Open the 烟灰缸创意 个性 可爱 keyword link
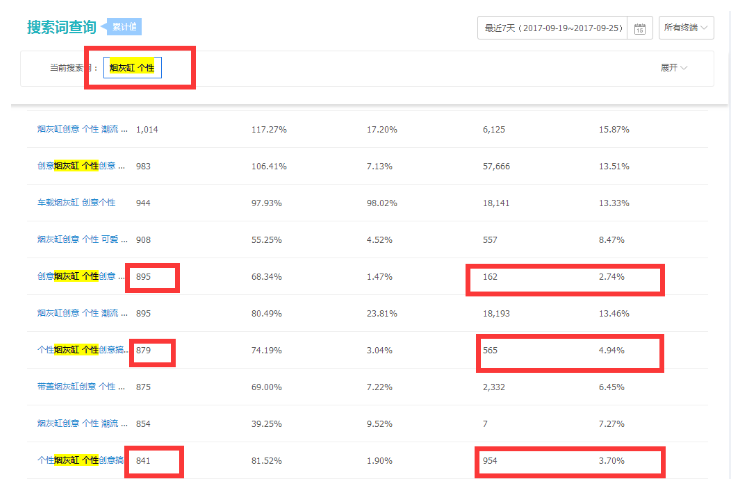Image resolution: width=741 pixels, height=482 pixels. 81,240
